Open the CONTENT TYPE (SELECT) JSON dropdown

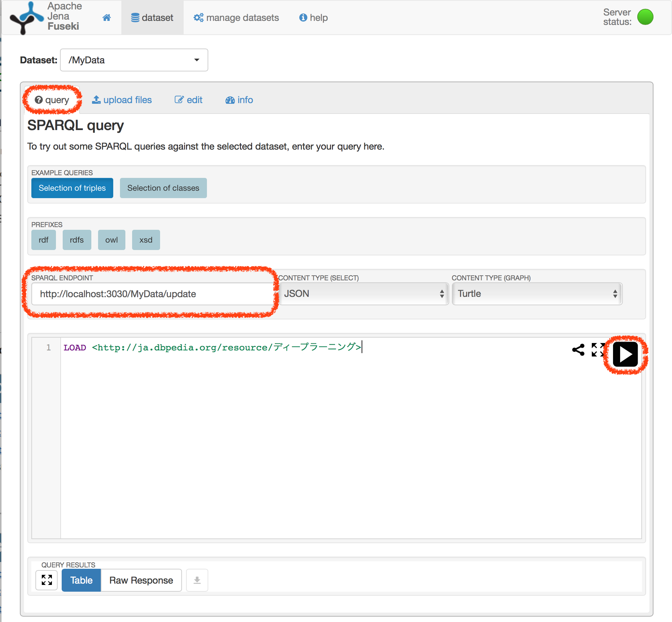[x=363, y=293]
